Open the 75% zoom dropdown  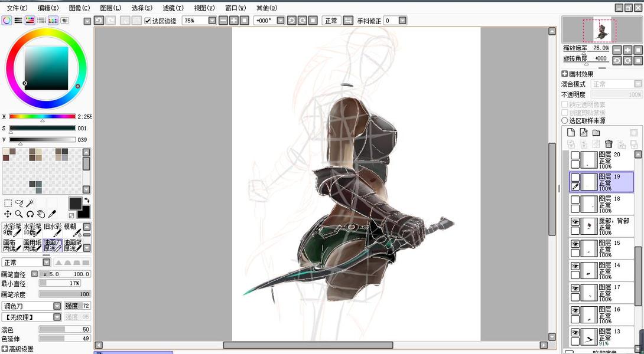(212, 20)
